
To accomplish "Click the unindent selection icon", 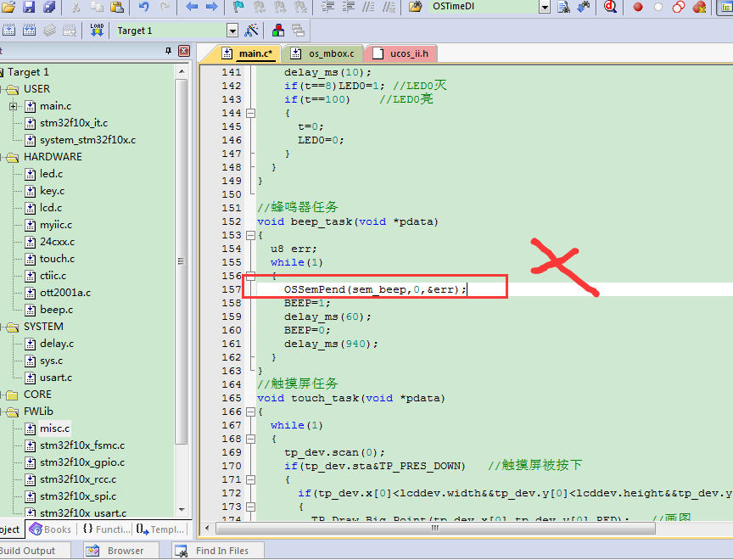I will 349,7.
